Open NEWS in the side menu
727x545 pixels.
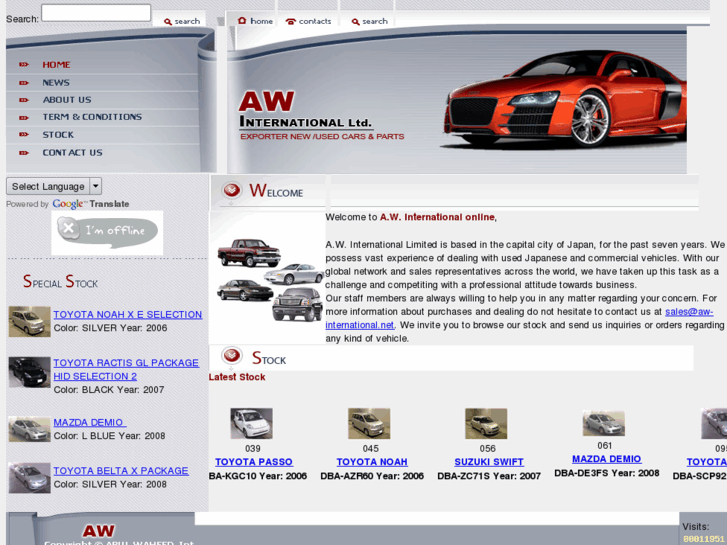point(56,83)
